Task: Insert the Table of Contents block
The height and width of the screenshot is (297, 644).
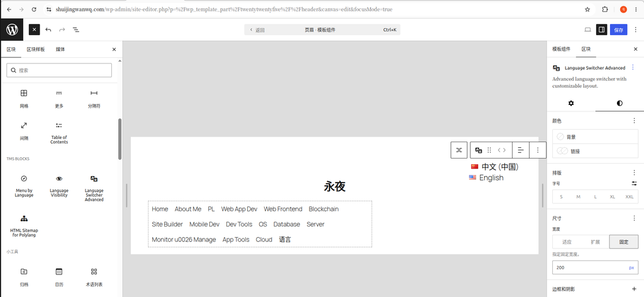Action: pyautogui.click(x=59, y=132)
